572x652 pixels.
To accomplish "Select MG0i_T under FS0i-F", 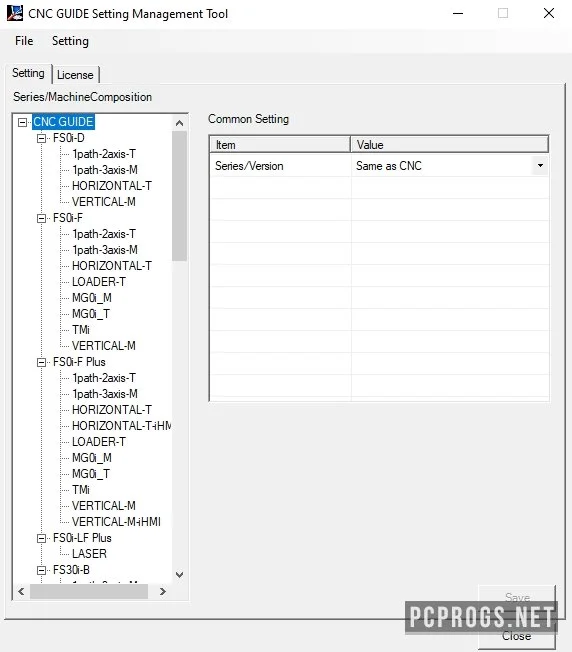I will pyautogui.click(x=91, y=314).
